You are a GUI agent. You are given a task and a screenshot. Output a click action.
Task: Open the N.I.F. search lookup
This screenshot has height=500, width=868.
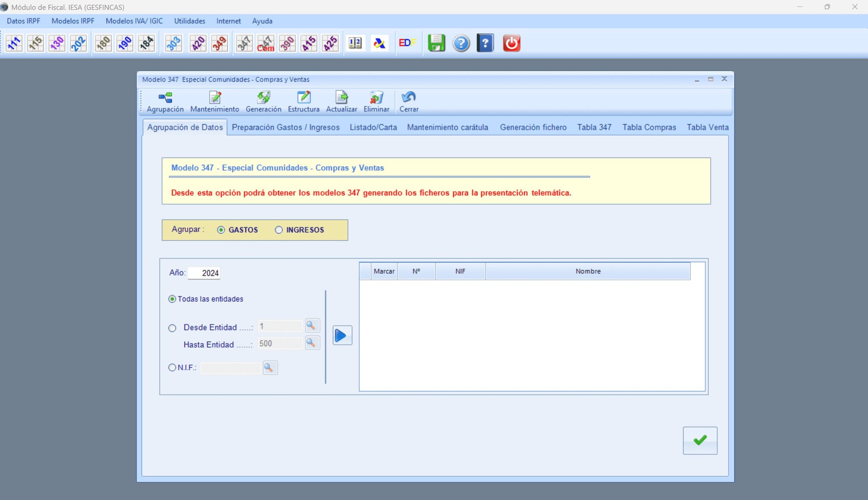click(270, 368)
